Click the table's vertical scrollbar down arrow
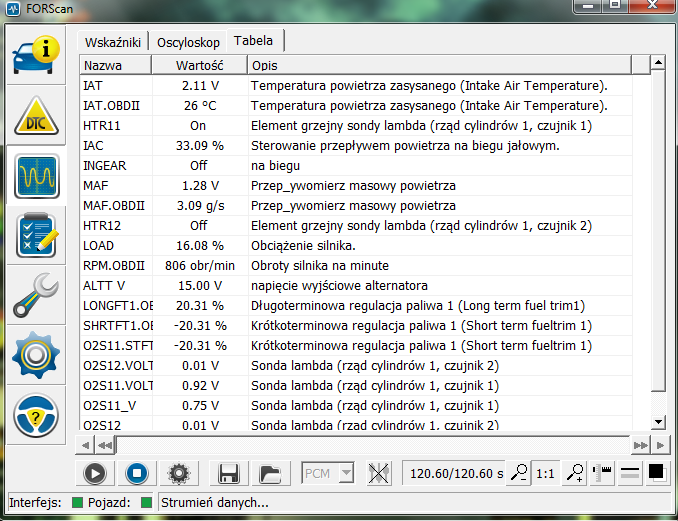The image size is (678, 521). click(657, 422)
